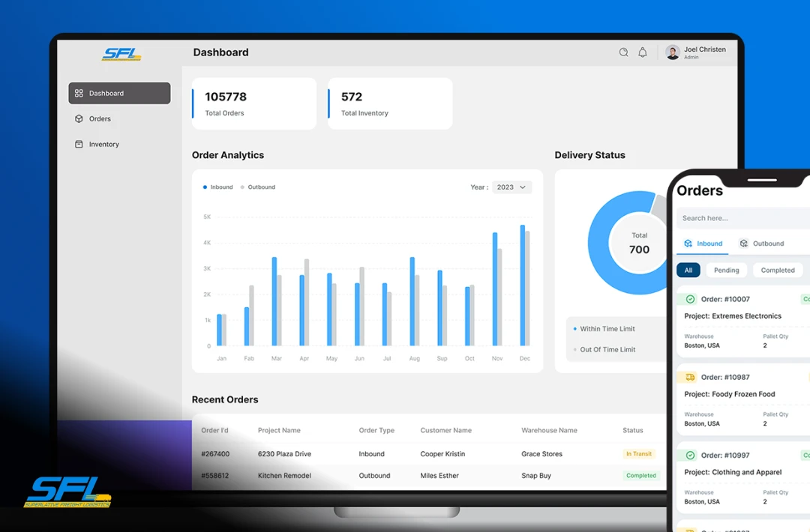The image size is (810, 532).
Task: Toggle Out Of Time Limit legend item
Action: [604, 349]
